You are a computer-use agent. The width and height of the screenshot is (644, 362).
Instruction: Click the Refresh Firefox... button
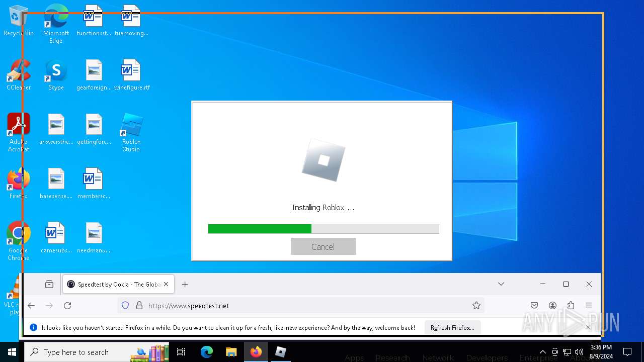[452, 327]
